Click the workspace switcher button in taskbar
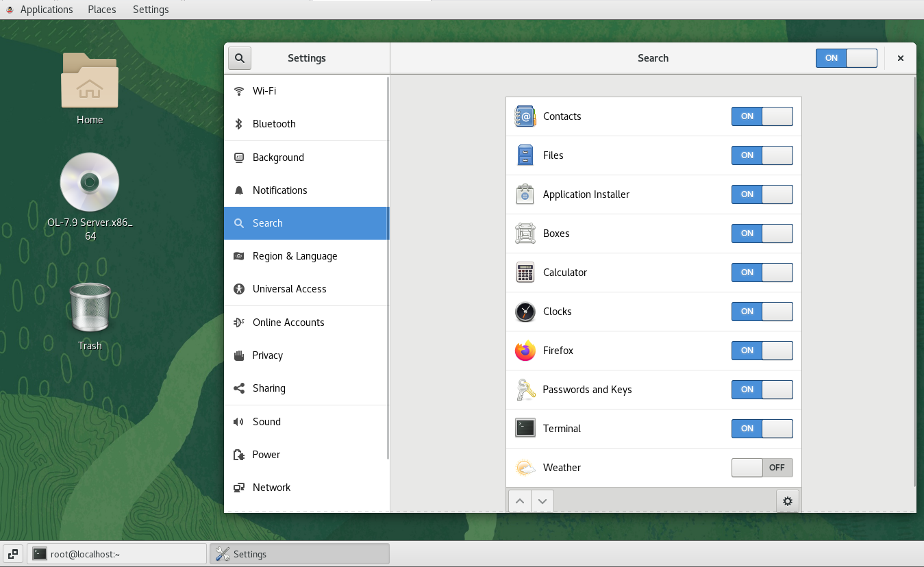This screenshot has width=924, height=567. (13, 554)
